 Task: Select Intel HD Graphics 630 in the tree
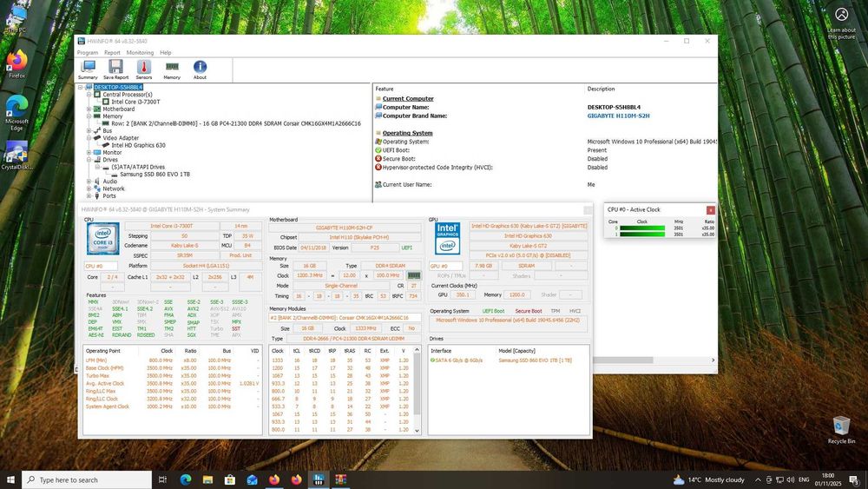point(138,145)
